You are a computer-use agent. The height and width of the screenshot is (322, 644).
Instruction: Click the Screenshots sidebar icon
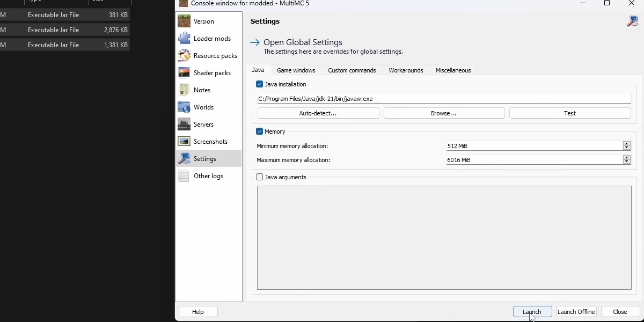point(185,141)
